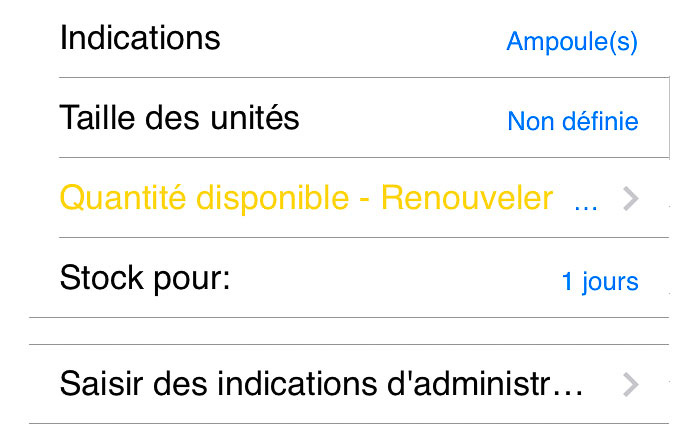Viewport: 700px width, 438px height.
Task: Change the Ampoule(s) indication value
Action: tap(572, 42)
